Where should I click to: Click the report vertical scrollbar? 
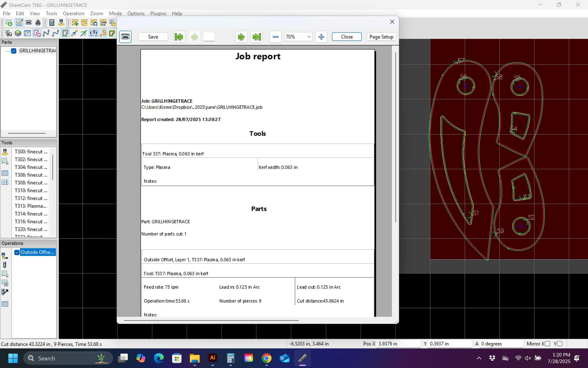pos(395,137)
